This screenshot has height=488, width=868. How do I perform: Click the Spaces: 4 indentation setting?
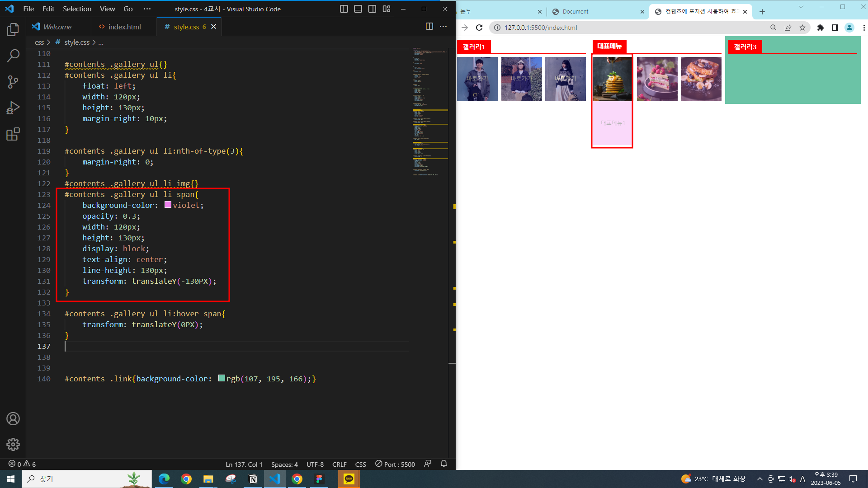(x=284, y=464)
